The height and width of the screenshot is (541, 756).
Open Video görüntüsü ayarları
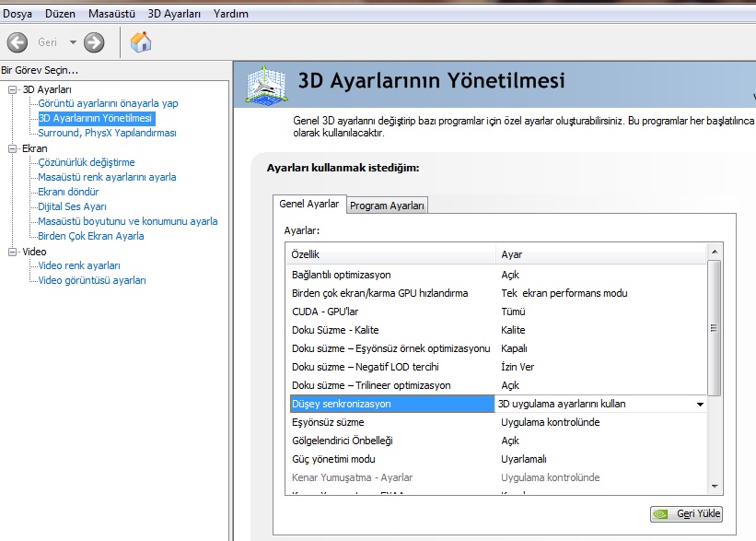(x=92, y=280)
